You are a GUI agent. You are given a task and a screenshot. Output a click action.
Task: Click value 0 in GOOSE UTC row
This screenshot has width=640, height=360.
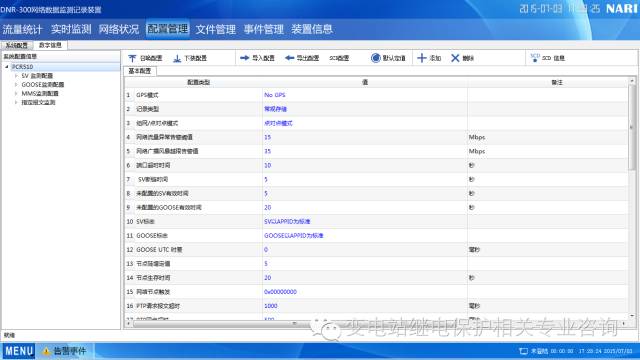266,249
